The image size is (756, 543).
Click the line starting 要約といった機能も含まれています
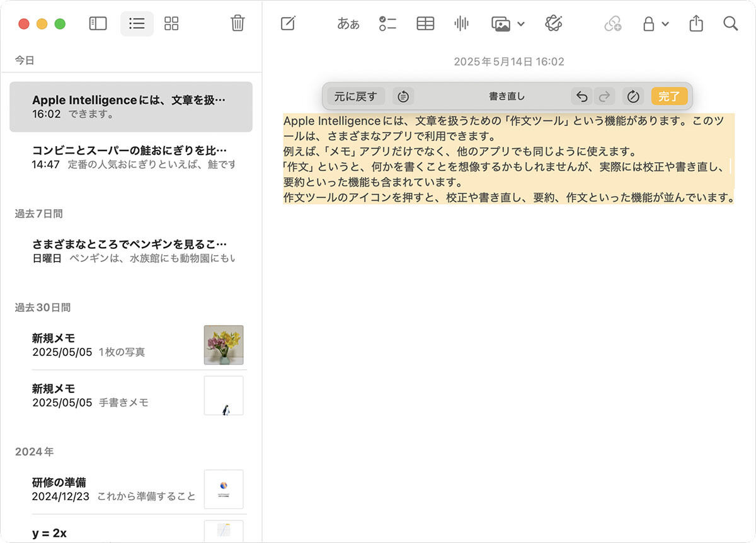point(374,182)
